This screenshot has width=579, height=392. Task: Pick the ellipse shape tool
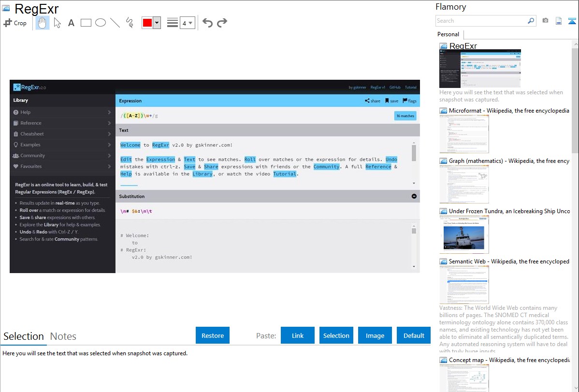click(101, 23)
